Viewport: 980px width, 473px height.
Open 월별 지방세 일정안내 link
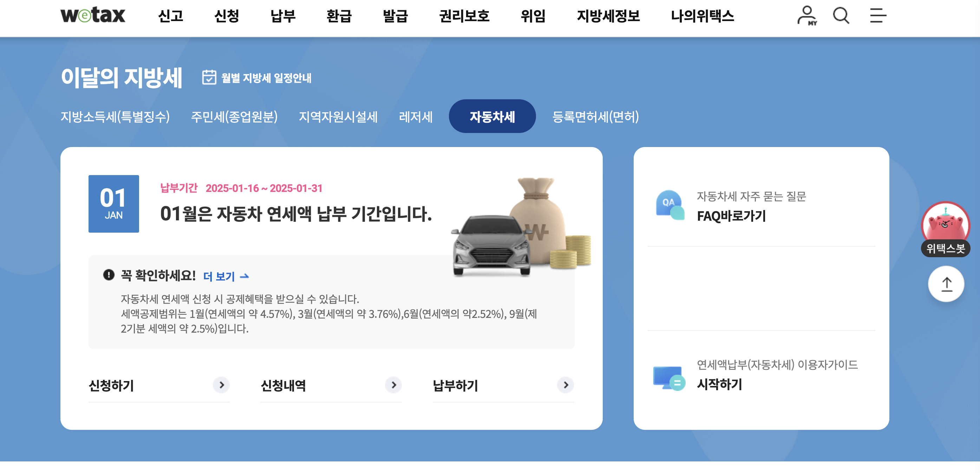(266, 78)
